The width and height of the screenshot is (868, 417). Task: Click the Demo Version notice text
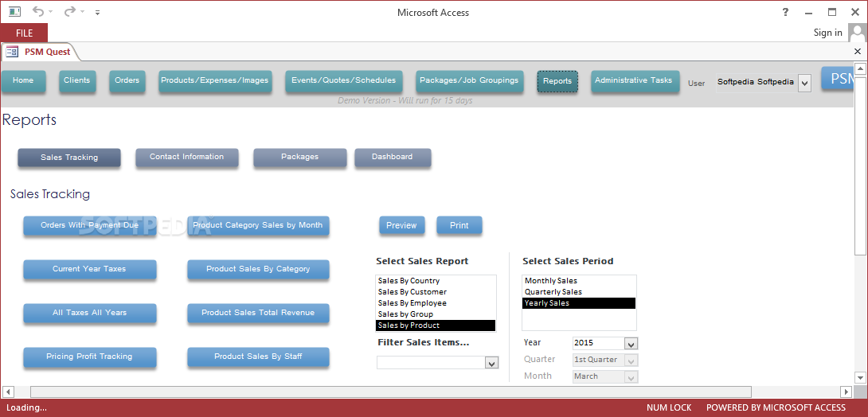point(405,100)
